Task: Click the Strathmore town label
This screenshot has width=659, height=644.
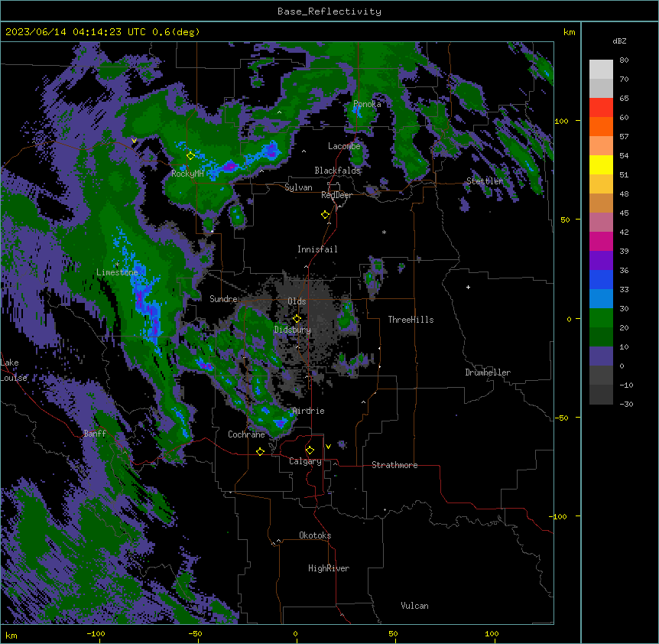Action: pyautogui.click(x=394, y=465)
